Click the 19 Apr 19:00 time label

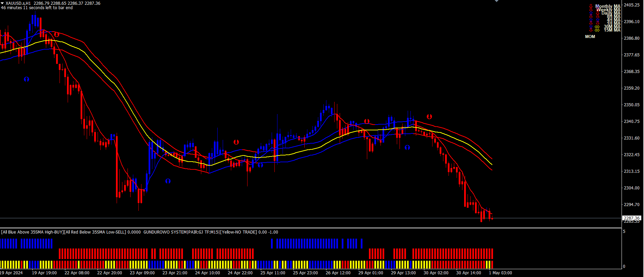tap(44, 273)
